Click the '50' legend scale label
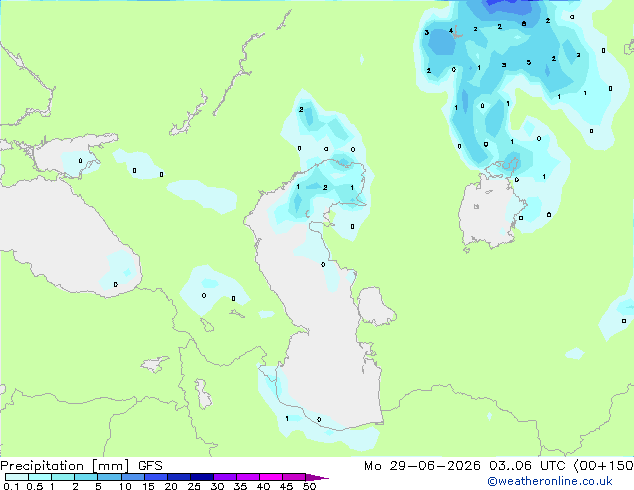Screen dimensions: 634x490 click(309, 486)
